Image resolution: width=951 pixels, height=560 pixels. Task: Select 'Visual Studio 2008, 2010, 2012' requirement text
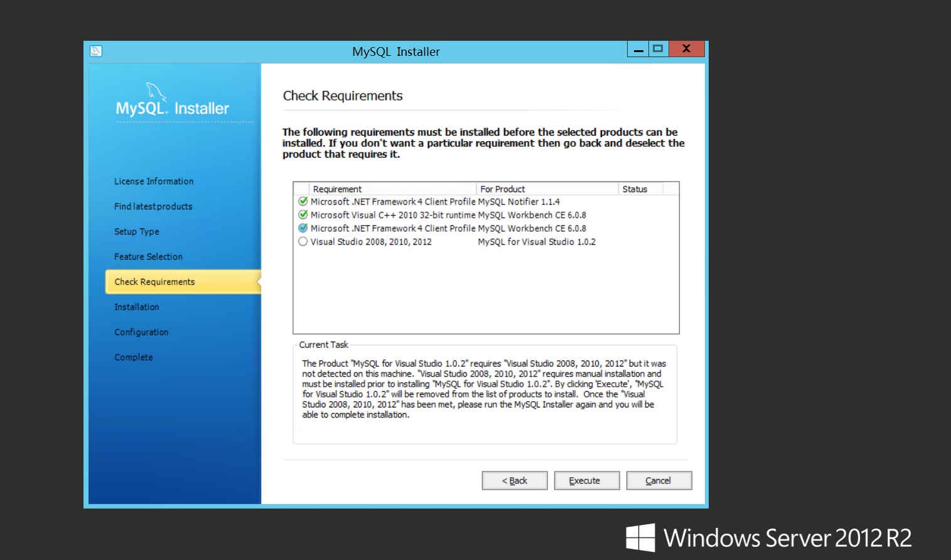[x=371, y=242]
